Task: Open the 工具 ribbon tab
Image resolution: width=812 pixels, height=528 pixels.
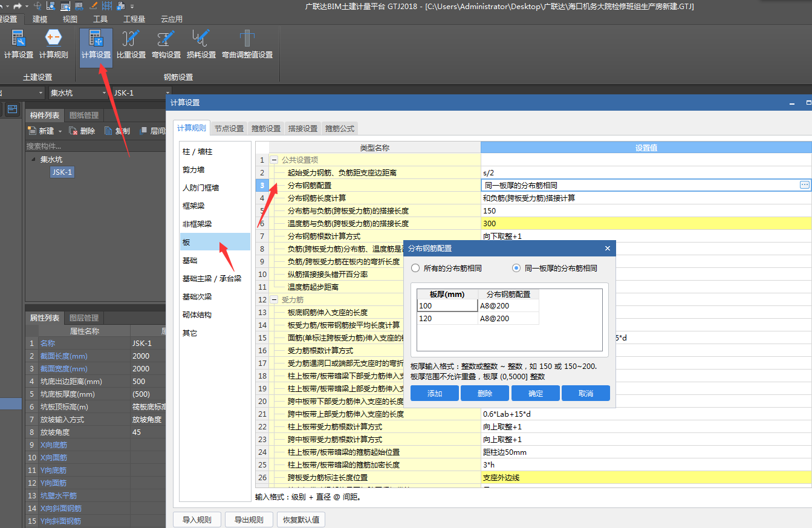Action: pyautogui.click(x=100, y=19)
